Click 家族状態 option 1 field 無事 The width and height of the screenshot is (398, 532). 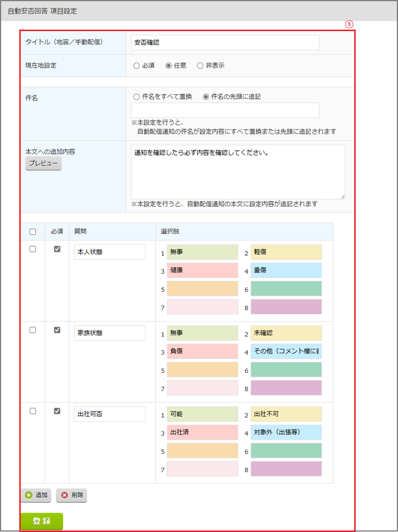pos(203,333)
